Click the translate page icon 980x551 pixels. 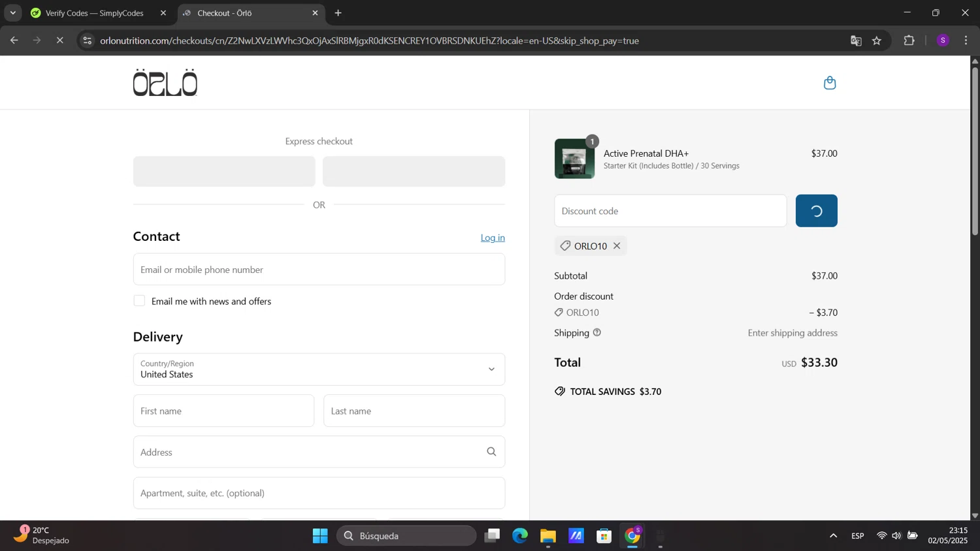point(856,40)
